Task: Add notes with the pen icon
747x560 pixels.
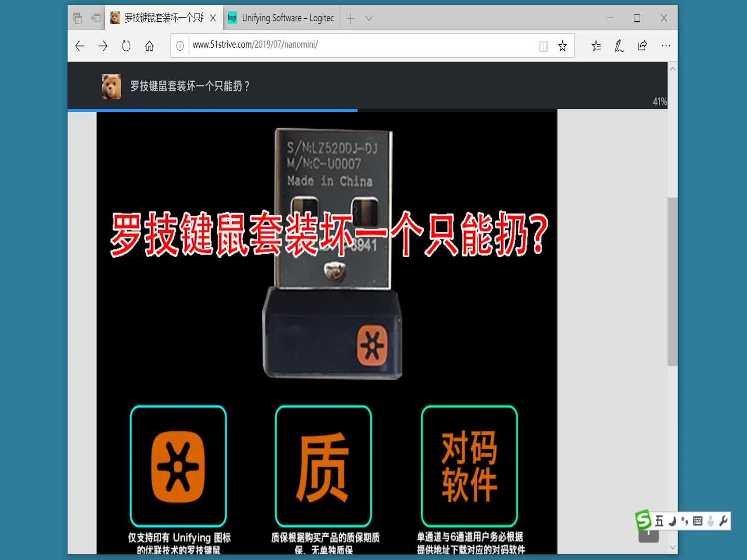Action: [x=619, y=46]
